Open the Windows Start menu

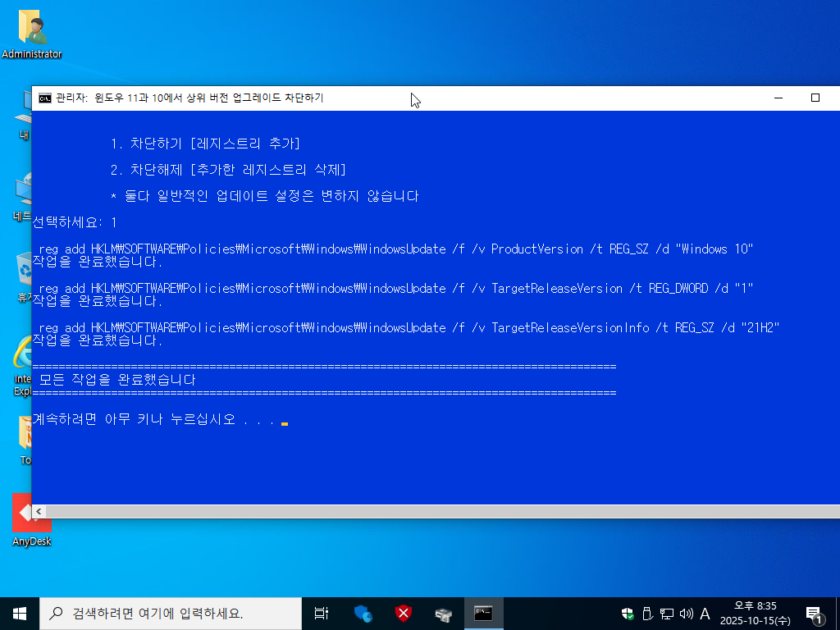tap(20, 614)
